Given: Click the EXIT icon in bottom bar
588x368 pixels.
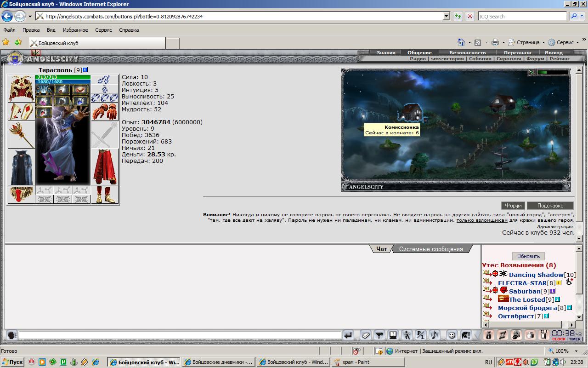Looking at the screenshot, I should pyautogui.click(x=544, y=335).
